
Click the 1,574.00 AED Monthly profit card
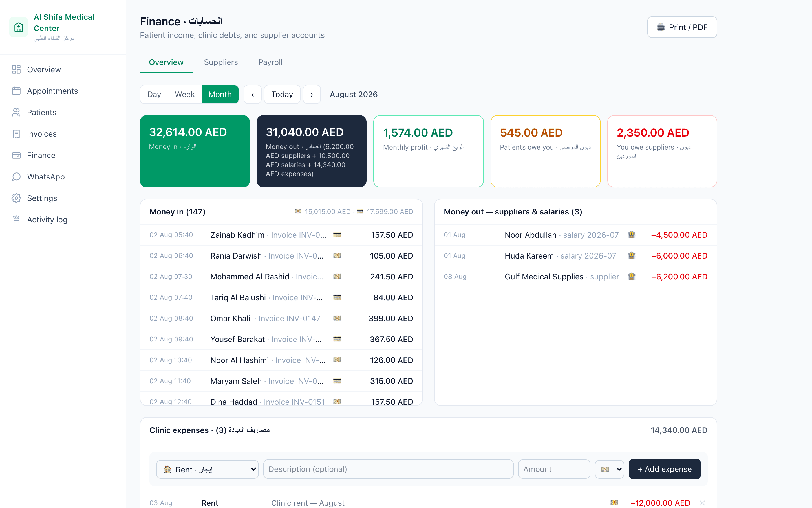(428, 151)
